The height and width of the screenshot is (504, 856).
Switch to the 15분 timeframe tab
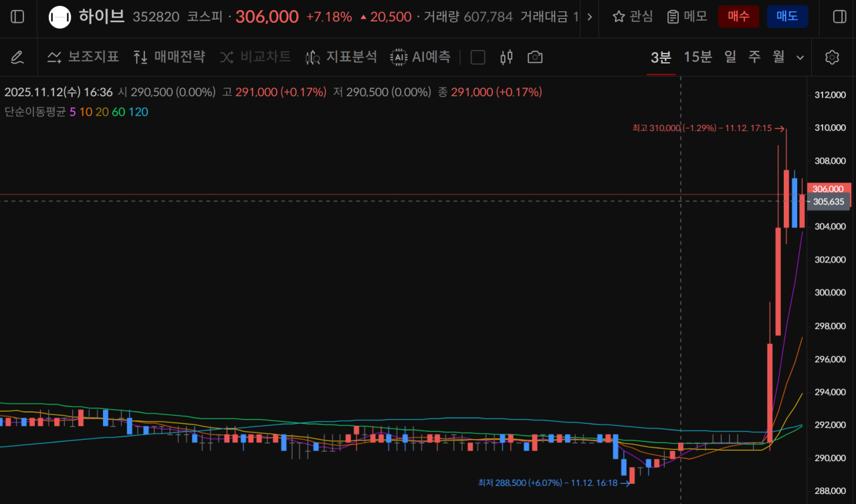click(x=698, y=57)
